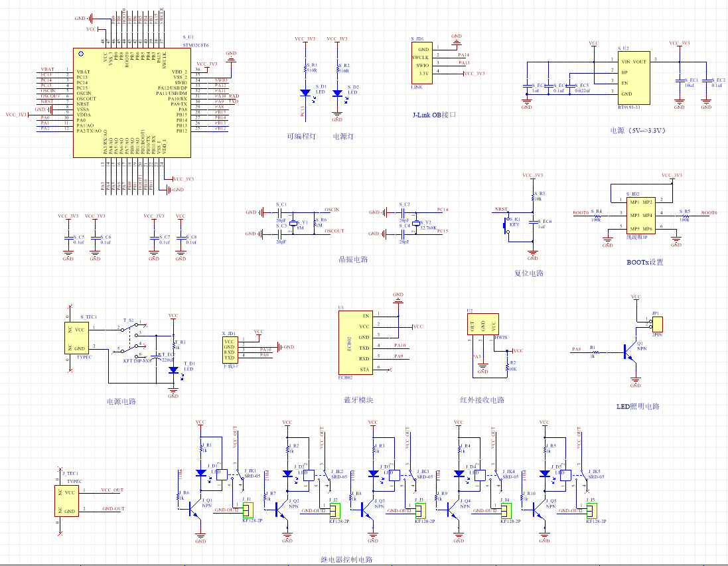
Task: Select the S_D2 power LED symbol
Action: (x=336, y=93)
